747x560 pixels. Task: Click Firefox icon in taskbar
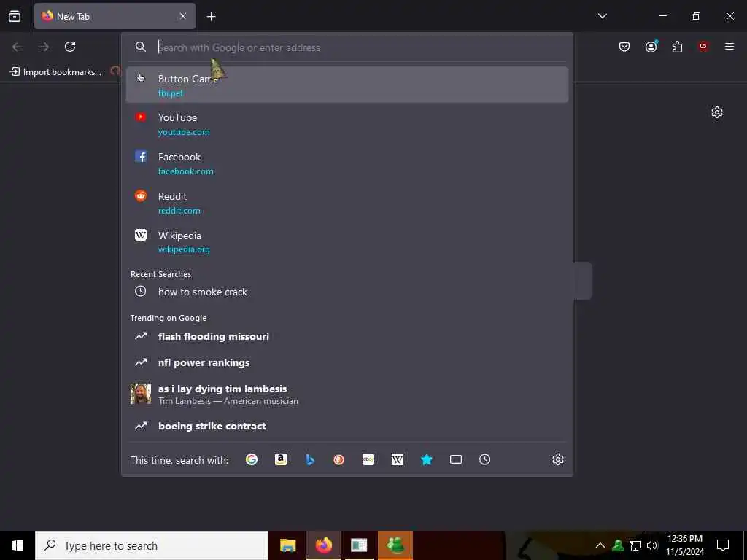click(323, 545)
